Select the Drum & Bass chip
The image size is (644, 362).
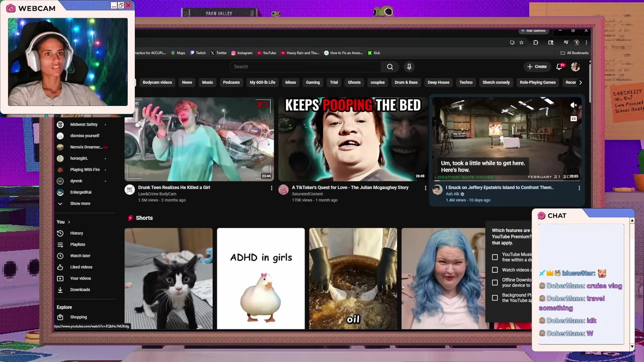click(406, 82)
